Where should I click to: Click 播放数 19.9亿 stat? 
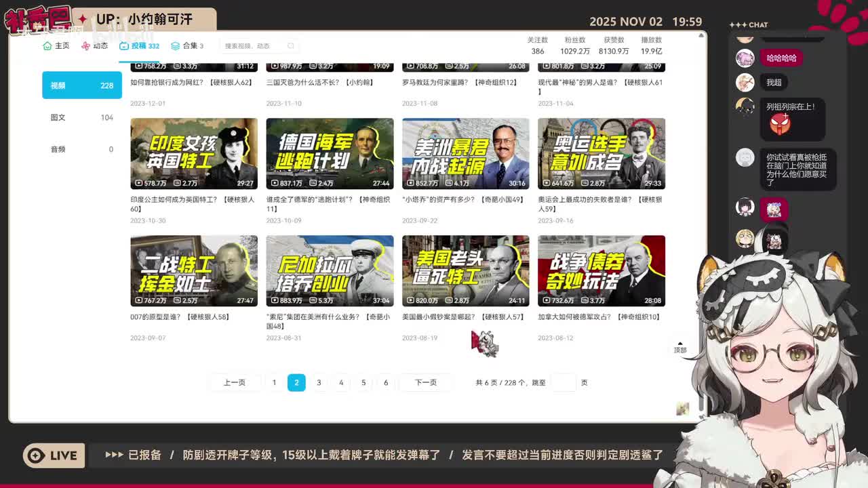[652, 45]
